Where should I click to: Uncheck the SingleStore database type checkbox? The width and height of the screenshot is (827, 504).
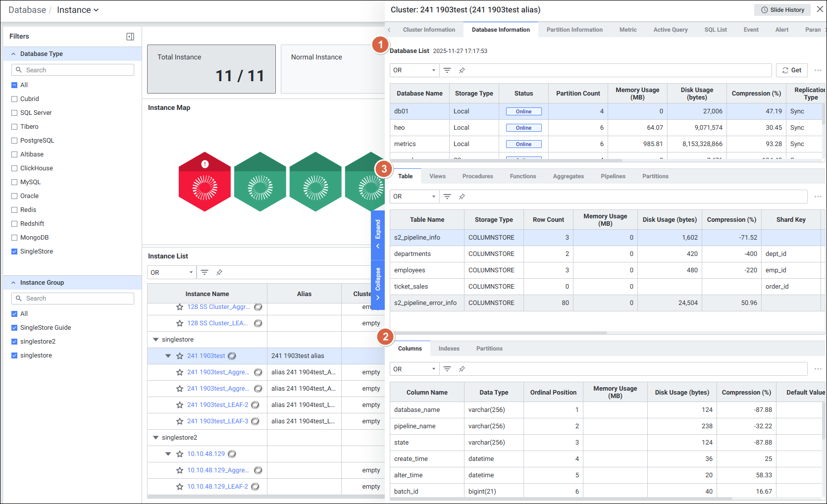click(x=14, y=252)
